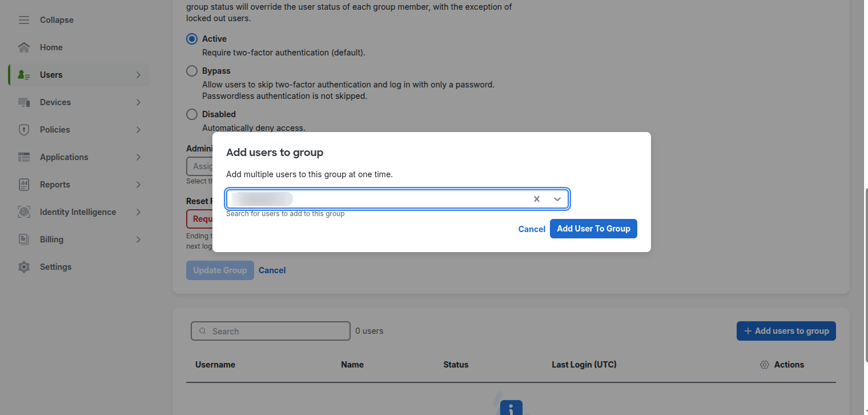Click the Billing sidebar icon
This screenshot has height=415, width=868.
point(23,240)
